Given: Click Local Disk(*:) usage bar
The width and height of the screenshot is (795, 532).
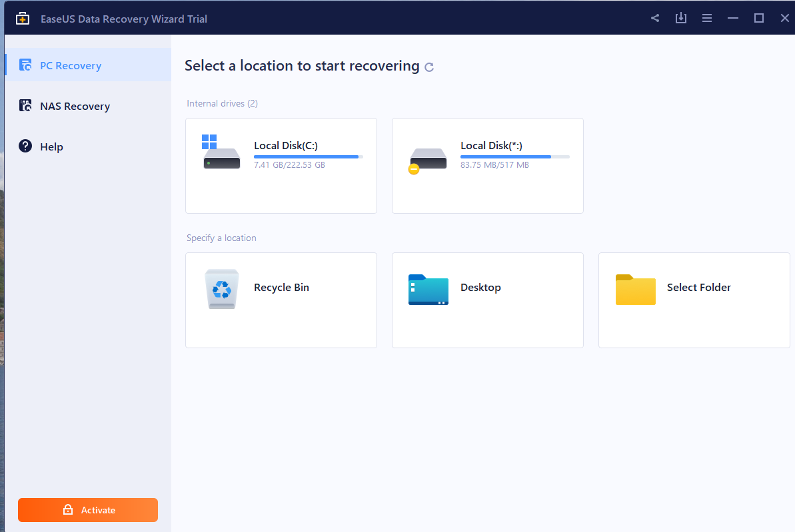Looking at the screenshot, I should click(x=514, y=157).
